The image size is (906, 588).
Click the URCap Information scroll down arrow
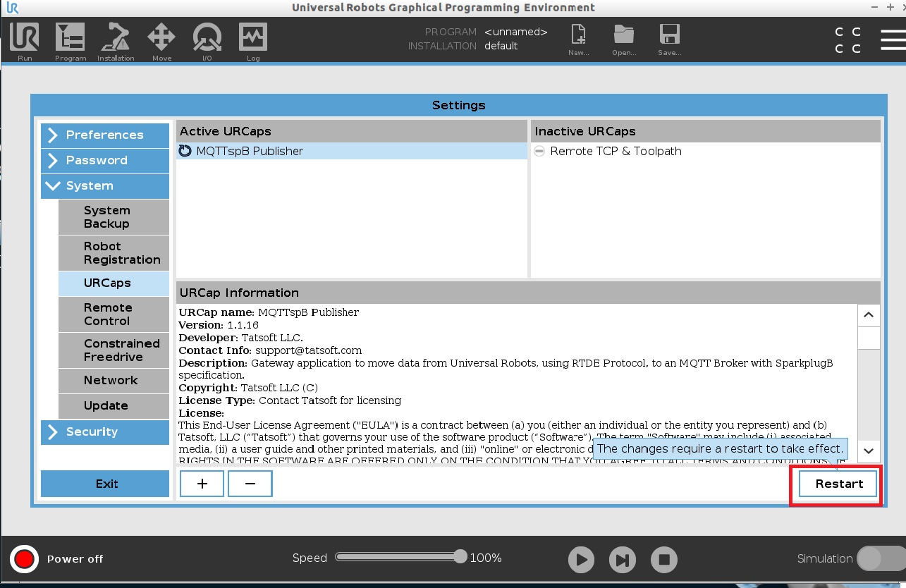point(869,451)
